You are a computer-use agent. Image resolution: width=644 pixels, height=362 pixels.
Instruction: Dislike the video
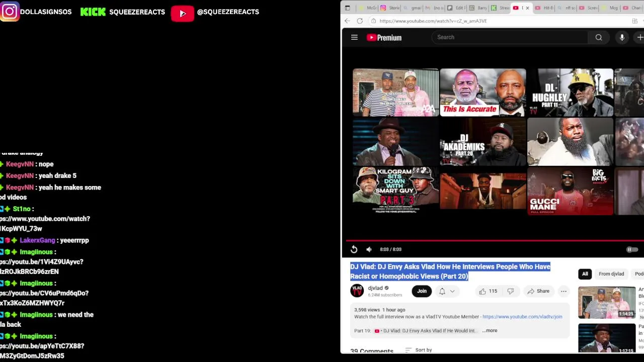pyautogui.click(x=510, y=291)
